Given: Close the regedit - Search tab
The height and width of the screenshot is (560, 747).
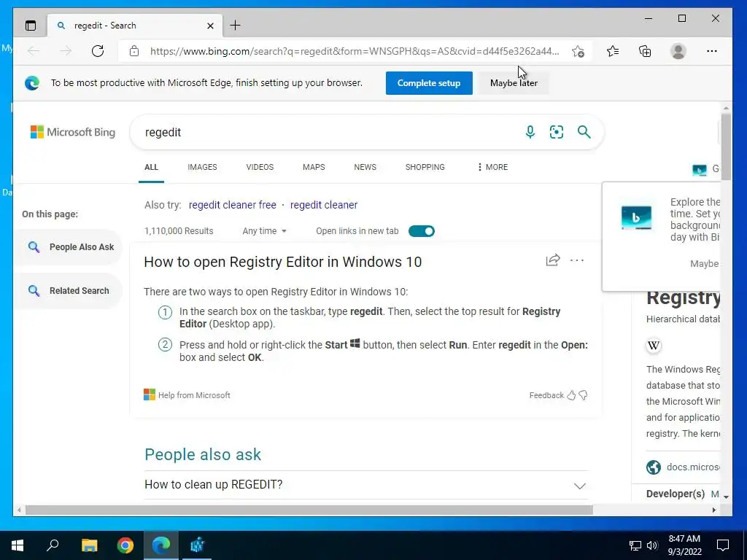Looking at the screenshot, I should click(210, 26).
